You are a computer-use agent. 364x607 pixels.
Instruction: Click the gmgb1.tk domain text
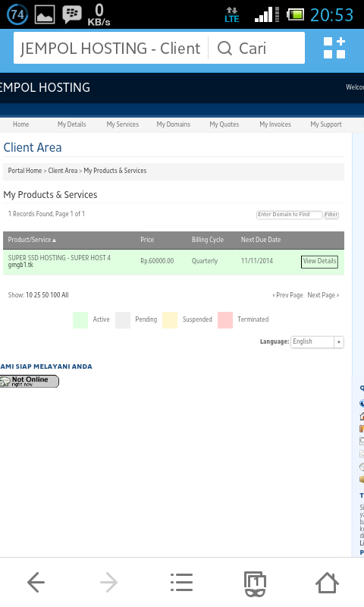[x=20, y=265]
